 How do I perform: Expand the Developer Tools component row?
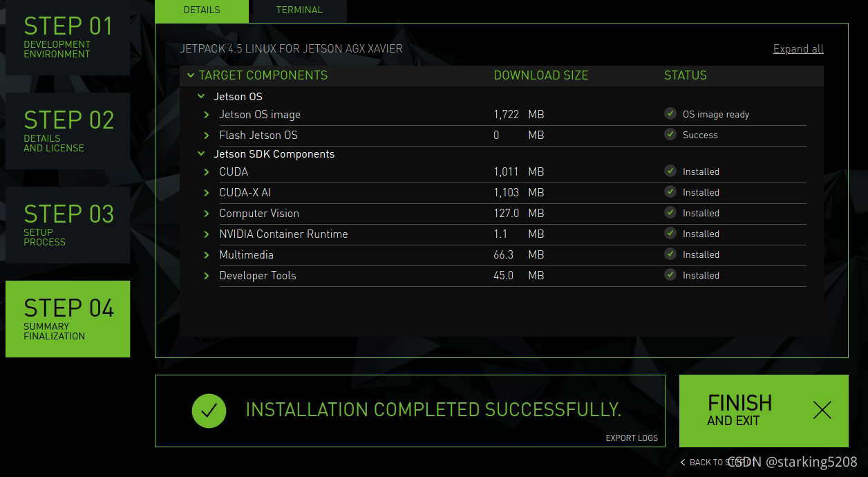click(x=207, y=276)
